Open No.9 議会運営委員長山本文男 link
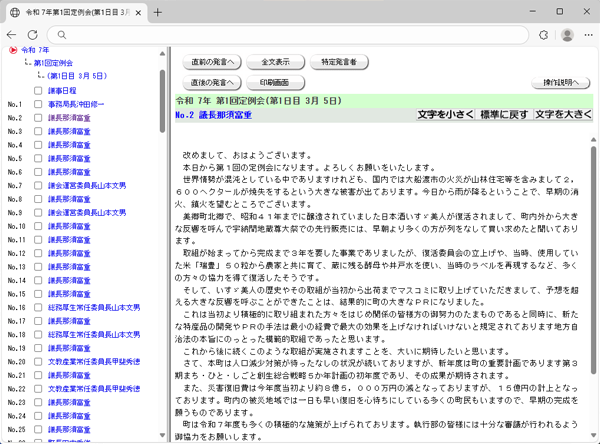 [x=87, y=212]
